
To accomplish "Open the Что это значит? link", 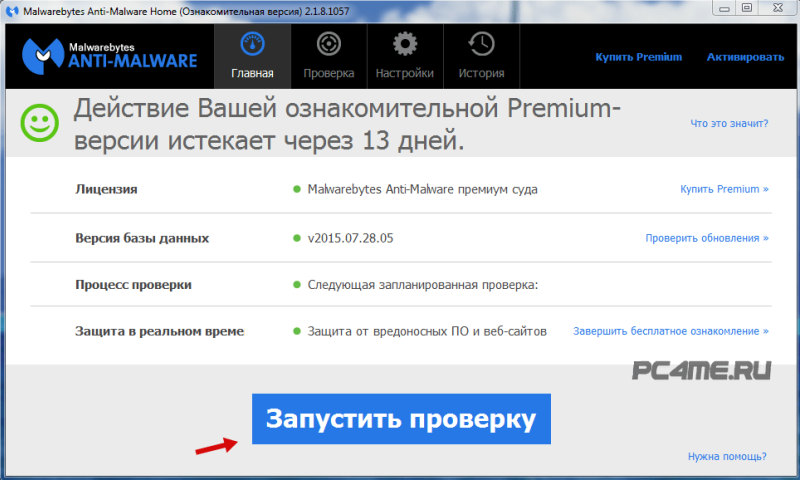I will (x=729, y=123).
